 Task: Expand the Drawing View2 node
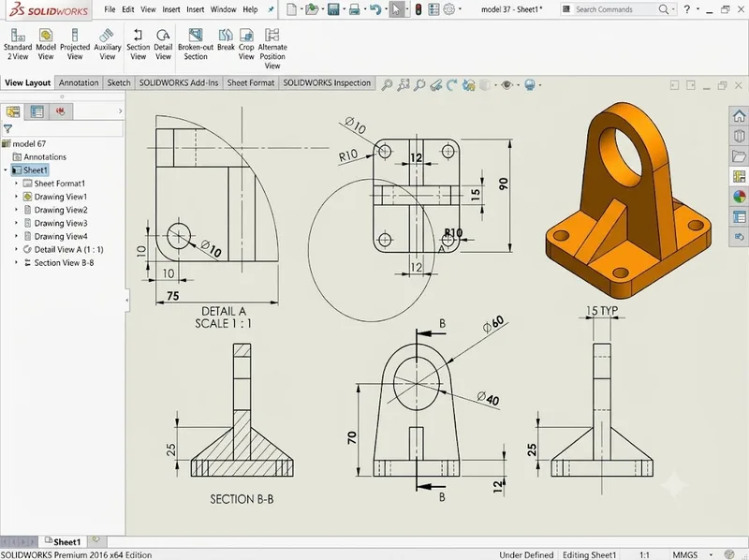tap(16, 210)
